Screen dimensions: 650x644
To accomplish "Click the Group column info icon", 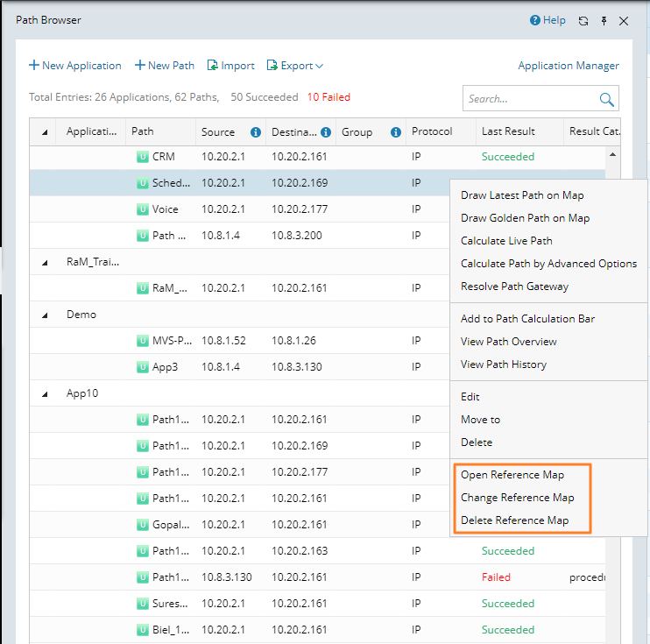I will 395,132.
